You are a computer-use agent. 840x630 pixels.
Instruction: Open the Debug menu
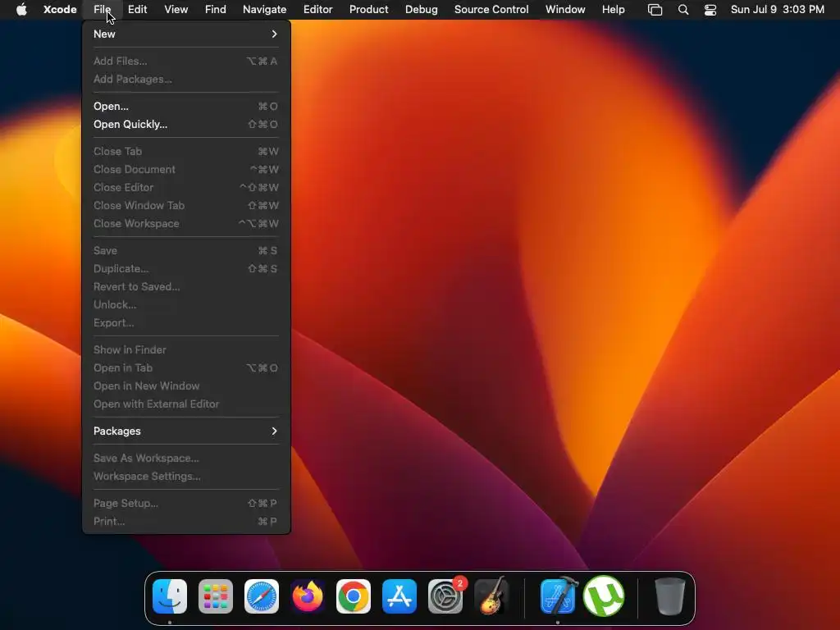[421, 10]
